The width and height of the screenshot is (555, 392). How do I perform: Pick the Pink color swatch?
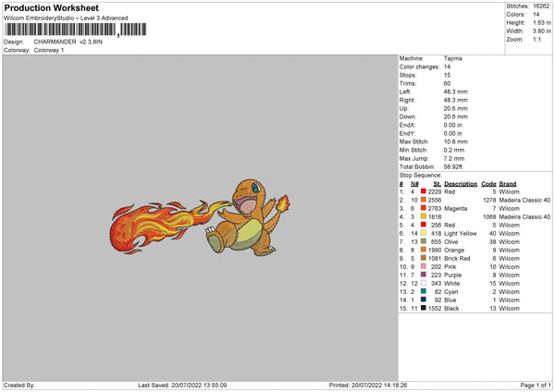click(x=424, y=266)
